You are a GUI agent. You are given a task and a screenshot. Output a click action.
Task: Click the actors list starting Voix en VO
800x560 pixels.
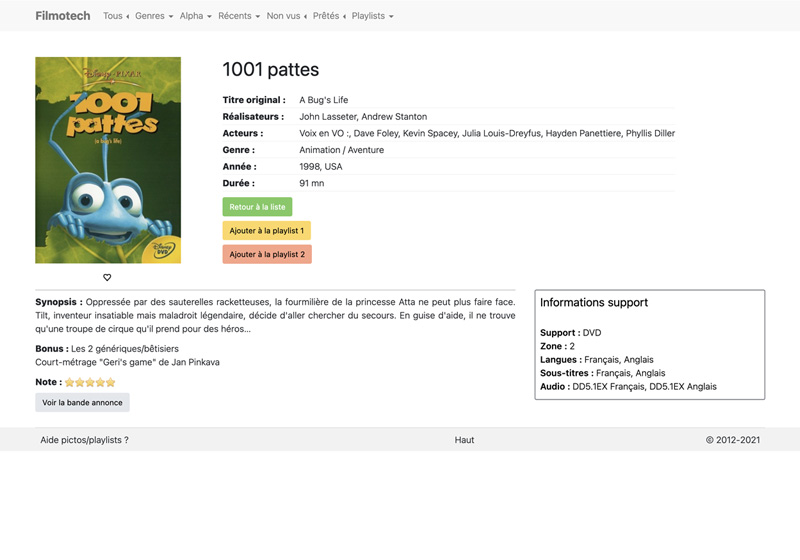click(487, 133)
